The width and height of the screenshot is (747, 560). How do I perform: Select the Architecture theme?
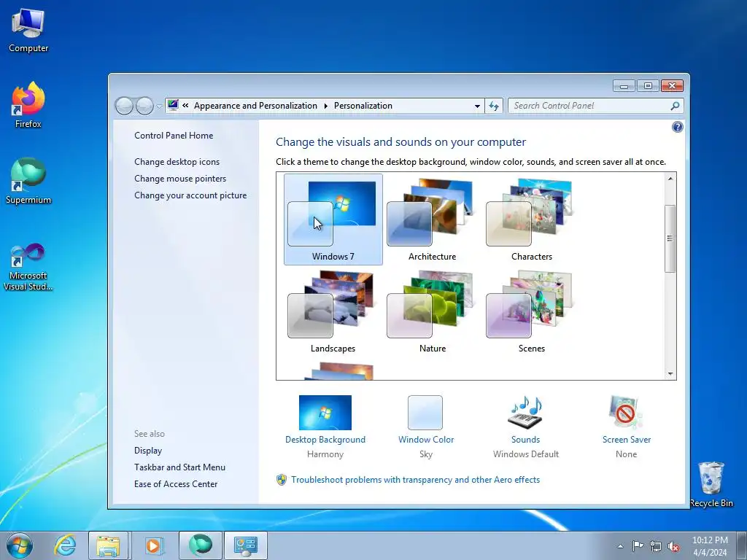click(x=432, y=219)
